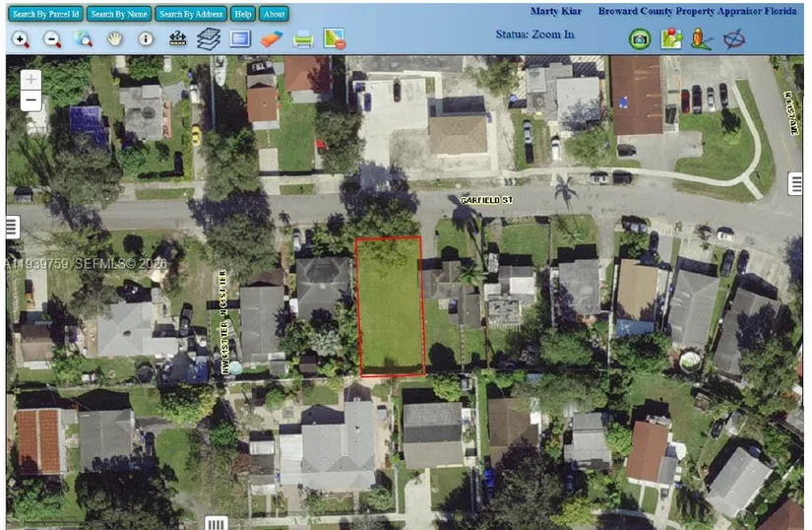Open Search By Parcel Id
Viewport: 812px width, 530px height.
pos(43,14)
